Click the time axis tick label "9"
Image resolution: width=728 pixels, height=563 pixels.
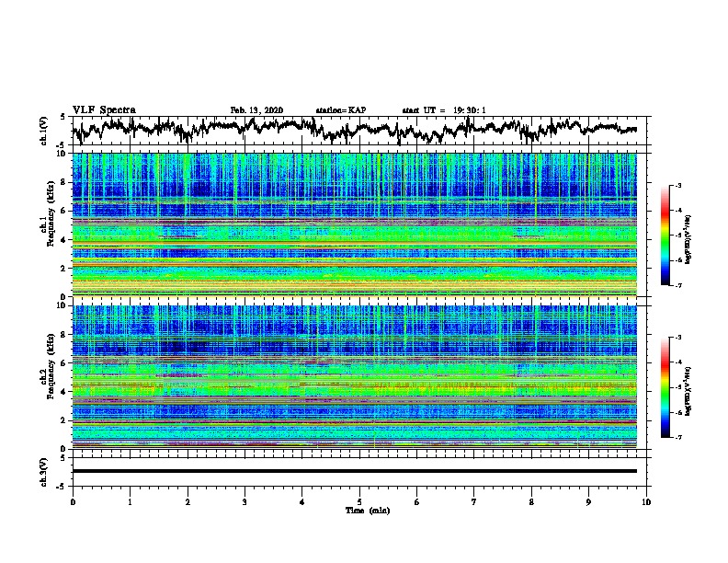click(x=588, y=502)
